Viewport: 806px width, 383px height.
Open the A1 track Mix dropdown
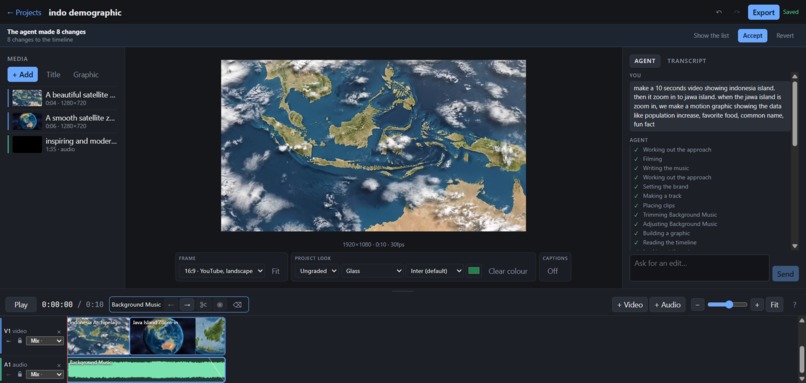click(45, 374)
